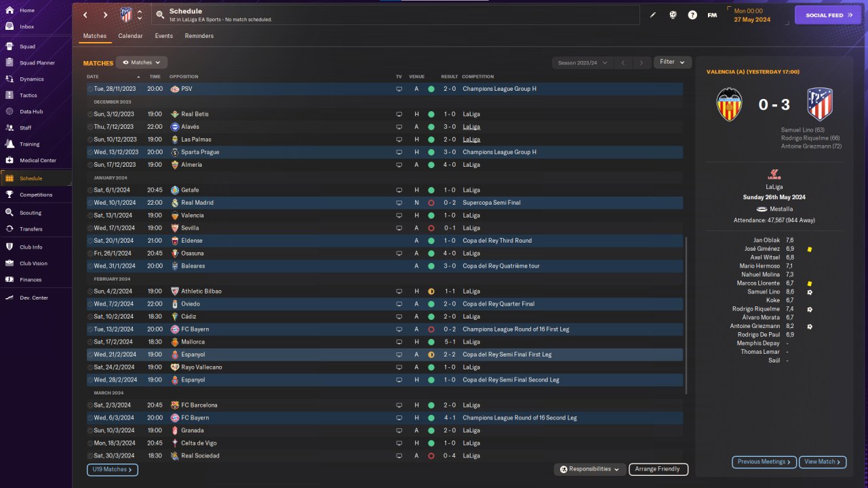Screen dimensions: 868x488
Task: Go to the next season arrow
Action: click(x=642, y=62)
